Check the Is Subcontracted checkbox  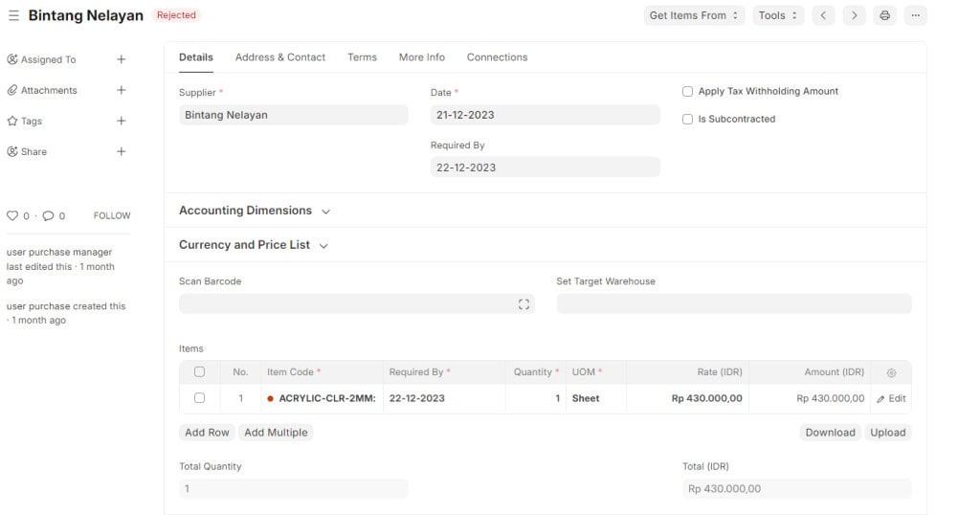(687, 120)
